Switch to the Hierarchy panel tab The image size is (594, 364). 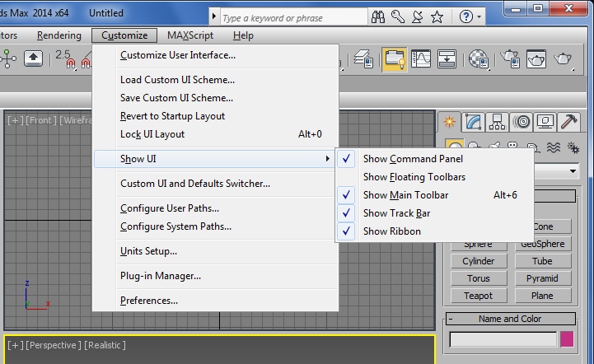coord(497,122)
